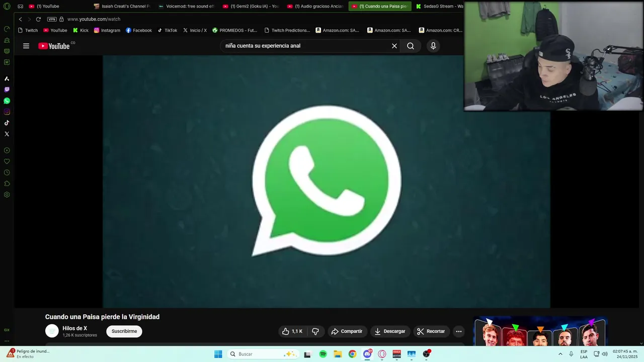This screenshot has height=362, width=644.
Task: Switch to Isaiah Creati's Channel tab
Action: coord(122,7)
